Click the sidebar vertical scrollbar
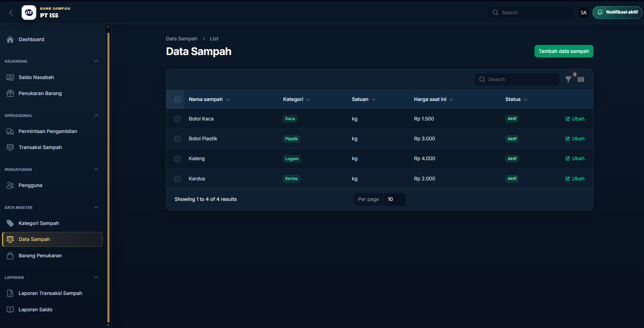Screen dimensions: 644x328 (108, 178)
